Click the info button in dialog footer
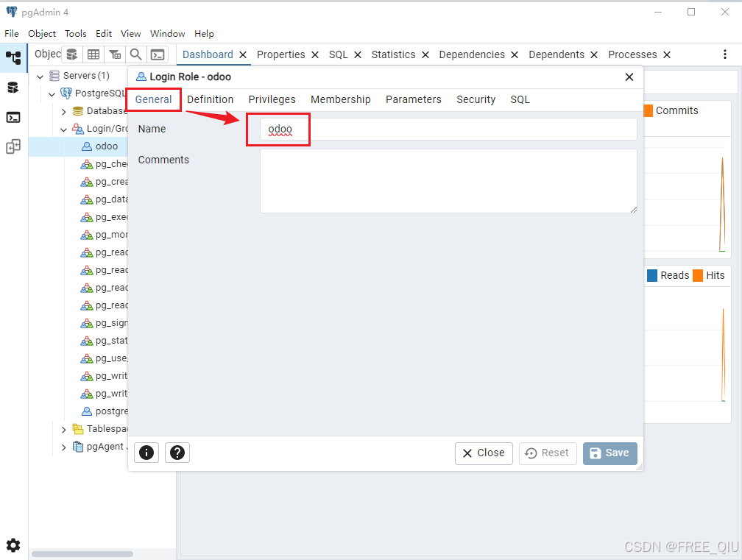The width and height of the screenshot is (742, 560). 146,453
